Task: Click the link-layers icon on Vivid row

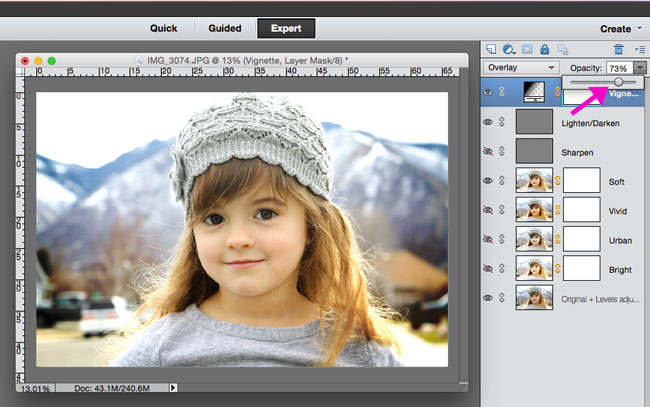Action: (x=502, y=210)
